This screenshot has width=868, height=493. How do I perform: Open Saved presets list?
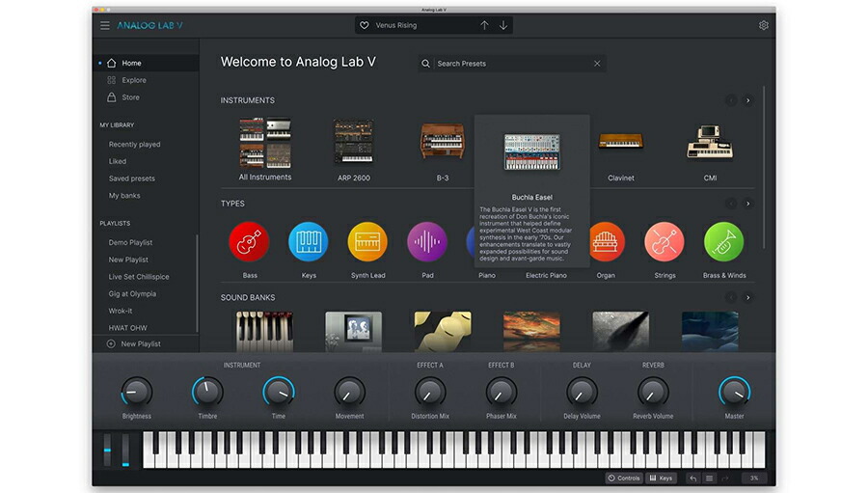pos(132,178)
